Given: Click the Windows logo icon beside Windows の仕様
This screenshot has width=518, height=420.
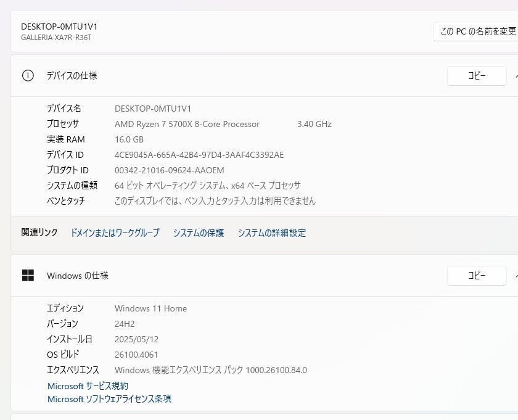Looking at the screenshot, I should click(28, 275).
